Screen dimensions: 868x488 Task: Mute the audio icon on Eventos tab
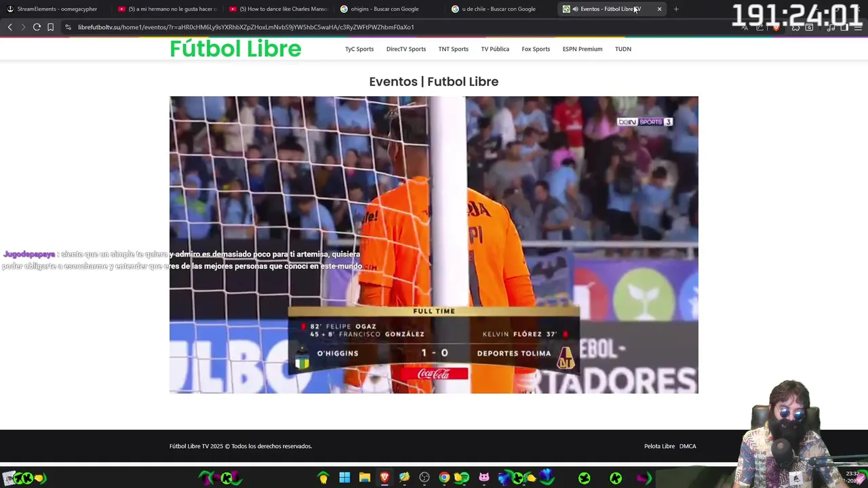(575, 9)
